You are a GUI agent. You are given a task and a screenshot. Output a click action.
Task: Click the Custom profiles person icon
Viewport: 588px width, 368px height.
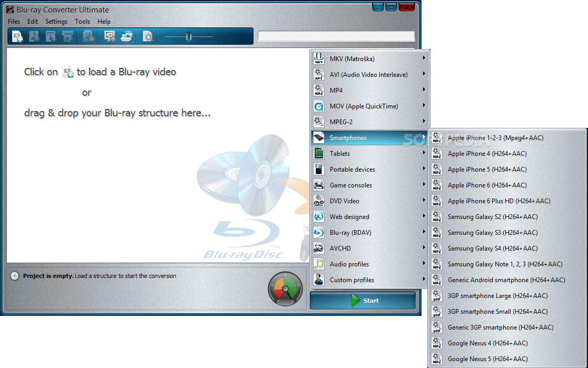point(319,280)
